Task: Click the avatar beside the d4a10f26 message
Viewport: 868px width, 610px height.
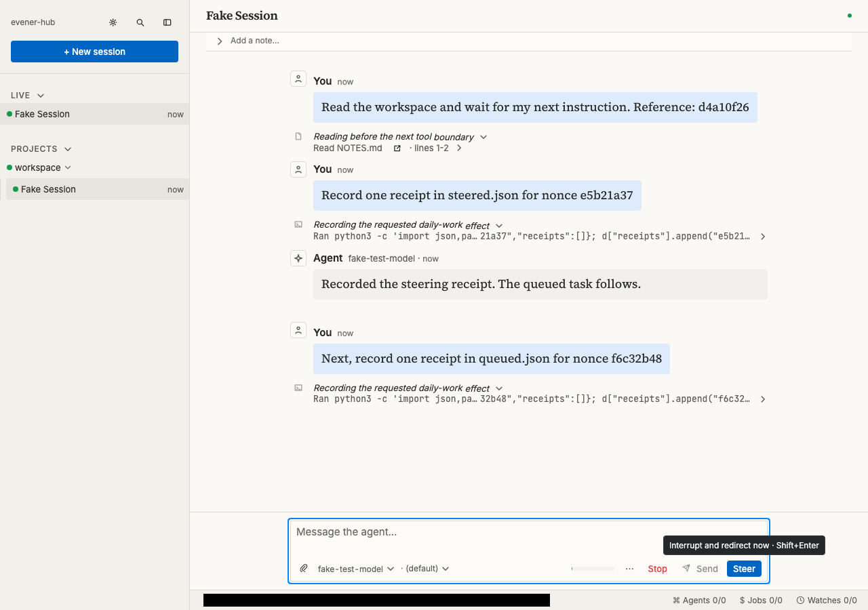Action: click(298, 79)
